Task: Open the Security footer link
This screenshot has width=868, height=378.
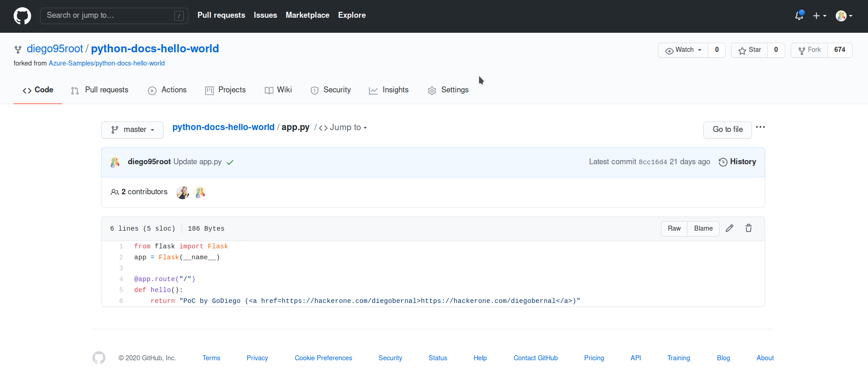Action: [x=390, y=358]
